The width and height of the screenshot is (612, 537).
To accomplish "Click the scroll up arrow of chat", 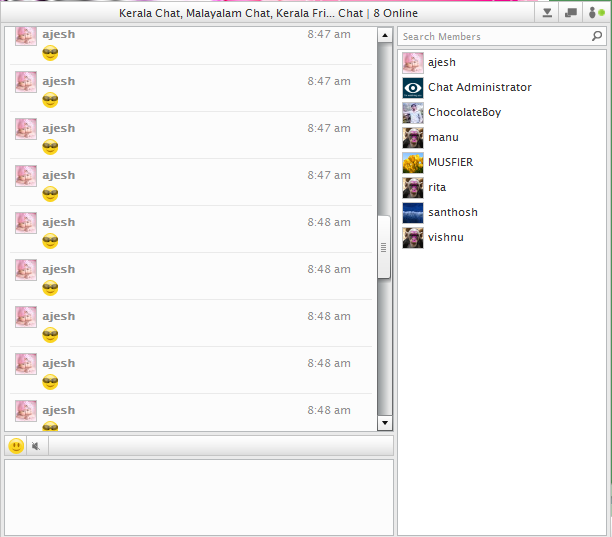I will 385,35.
